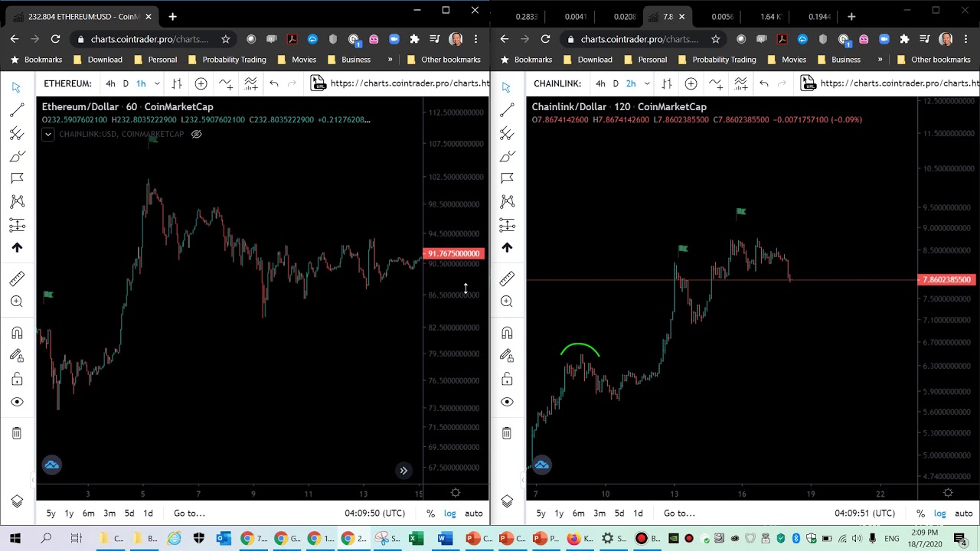Select the ruler measure tool in the Ethereum chart
980x551 pixels.
point(17,279)
